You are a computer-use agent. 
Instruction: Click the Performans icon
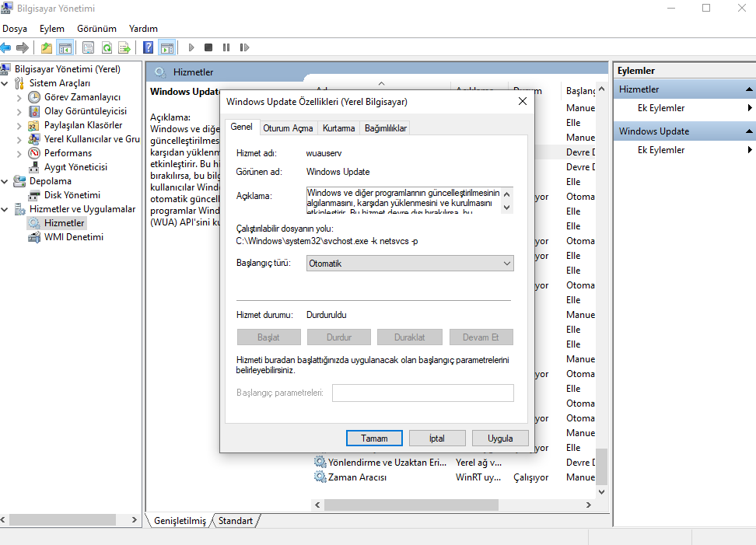(x=33, y=153)
